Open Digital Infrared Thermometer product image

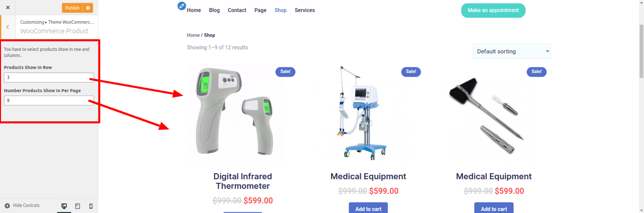coord(236,113)
